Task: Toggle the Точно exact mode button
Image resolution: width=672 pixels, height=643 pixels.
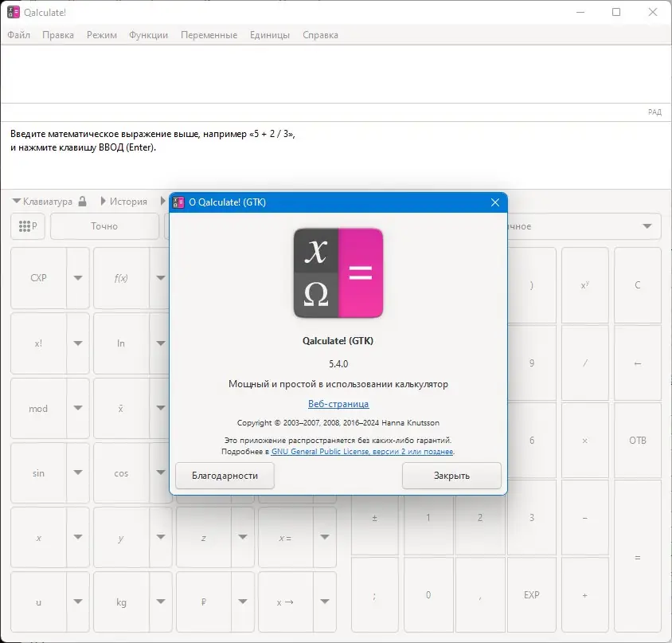Action: (x=104, y=226)
